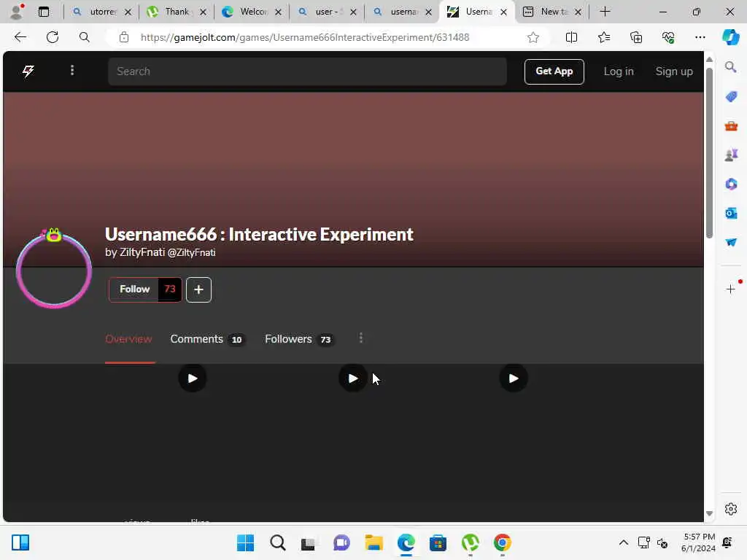Show hidden system tray icons
Screen dimensions: 747x560
pos(623,542)
